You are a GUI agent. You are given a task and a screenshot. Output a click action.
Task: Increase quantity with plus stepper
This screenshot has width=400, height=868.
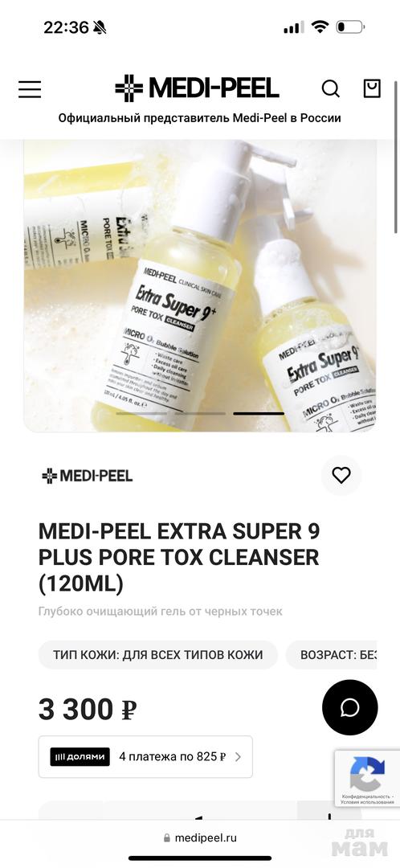329,815
